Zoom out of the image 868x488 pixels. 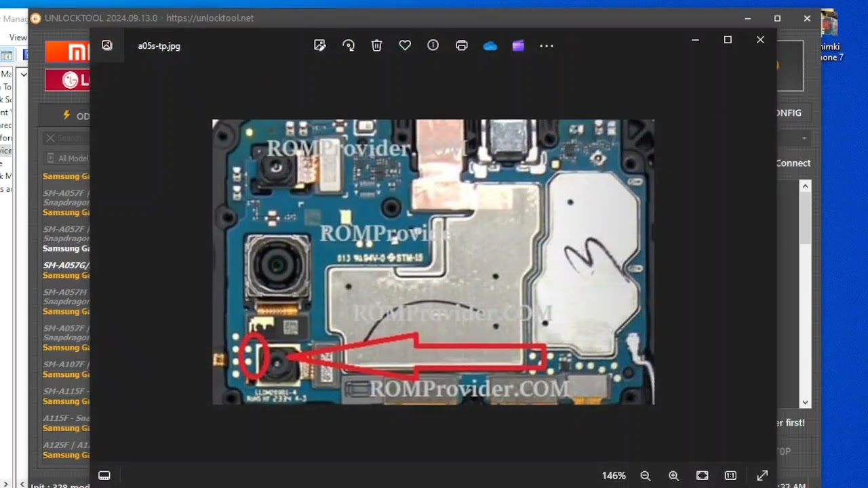pos(646,476)
